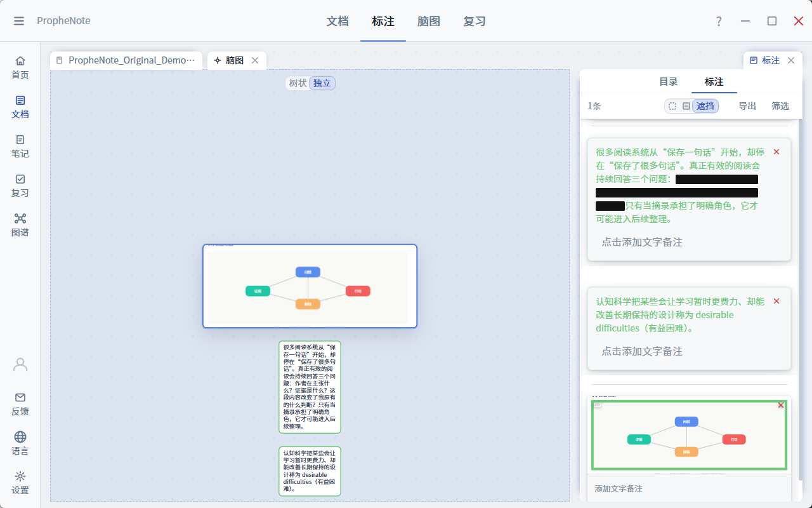Switch to the top 文档 tab
Screen dimensions: 812x508
click(x=337, y=21)
